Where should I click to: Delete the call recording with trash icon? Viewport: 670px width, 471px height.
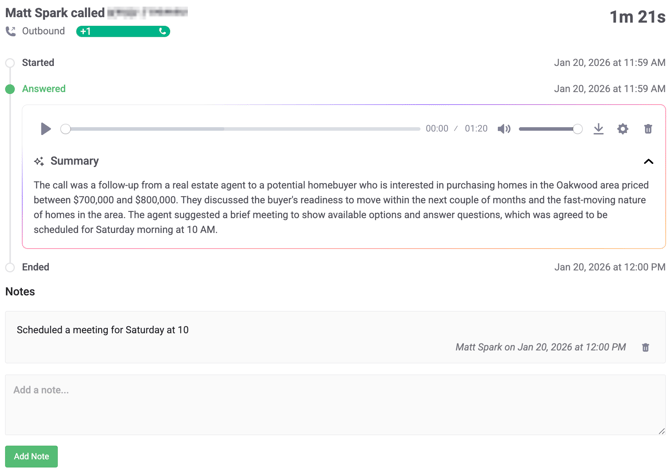click(648, 129)
